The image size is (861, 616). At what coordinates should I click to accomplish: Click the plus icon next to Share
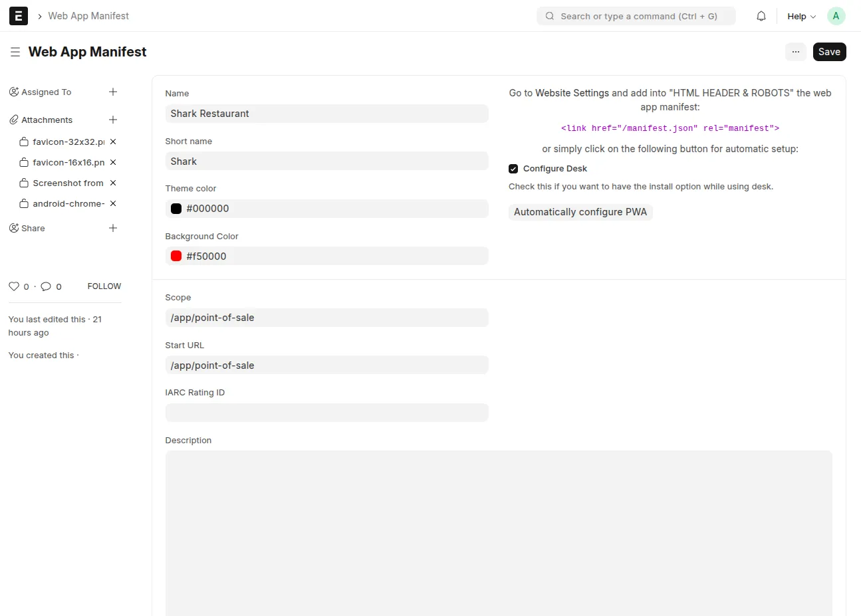113,228
